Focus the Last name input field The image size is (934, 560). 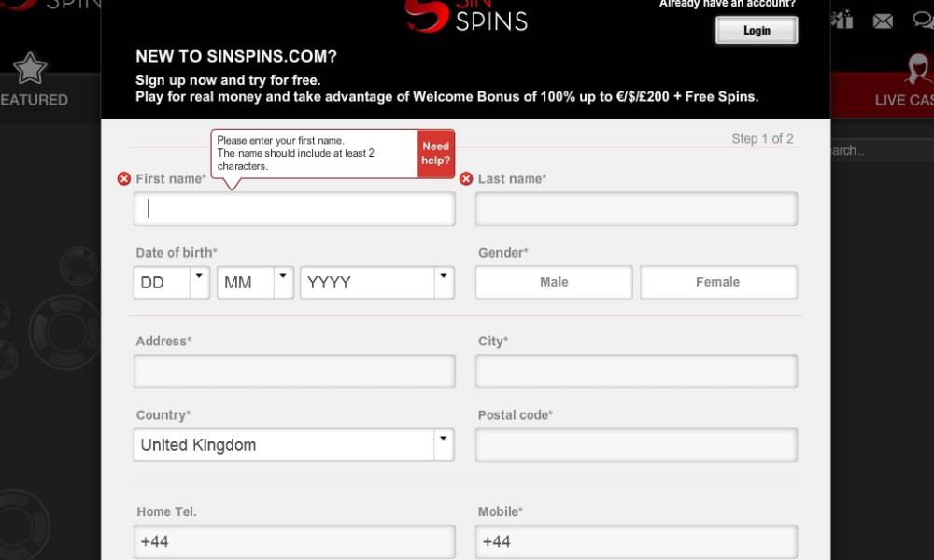(x=636, y=209)
